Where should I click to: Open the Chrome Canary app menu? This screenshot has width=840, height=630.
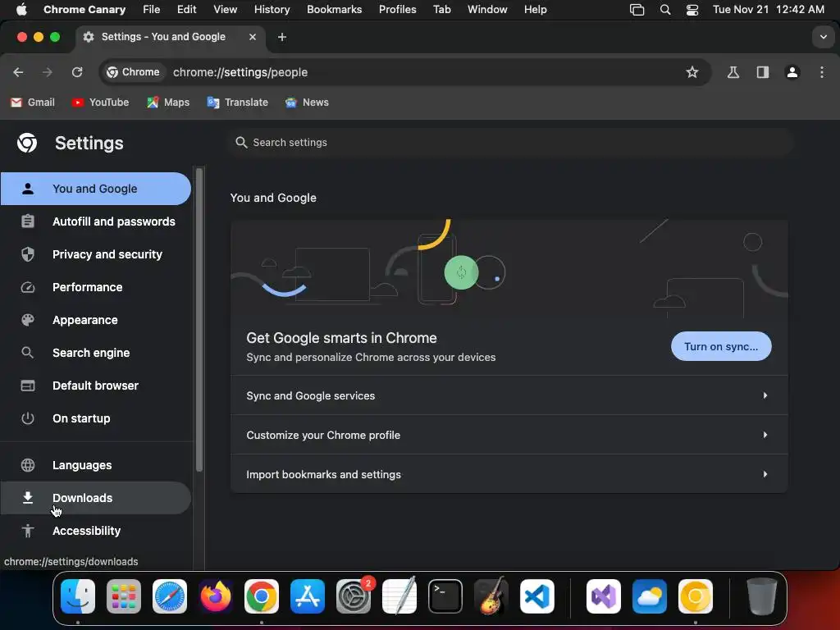coord(84,10)
